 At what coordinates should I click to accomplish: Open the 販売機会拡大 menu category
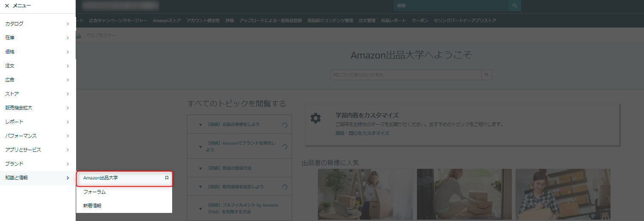tap(38, 108)
